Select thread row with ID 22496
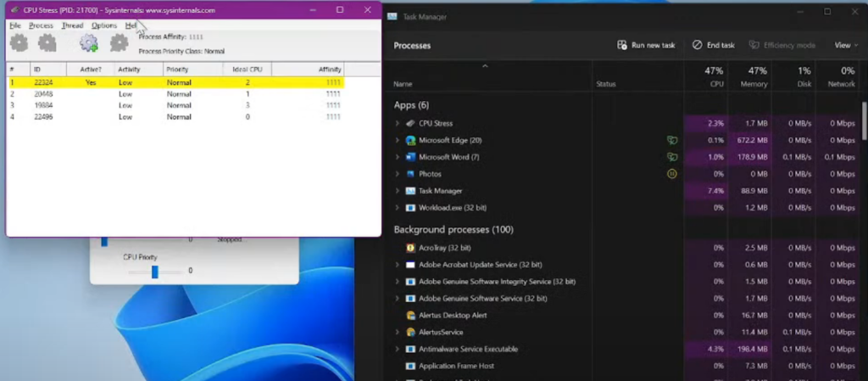Screen dimensions: 868x381 pyautogui.click(x=176, y=117)
